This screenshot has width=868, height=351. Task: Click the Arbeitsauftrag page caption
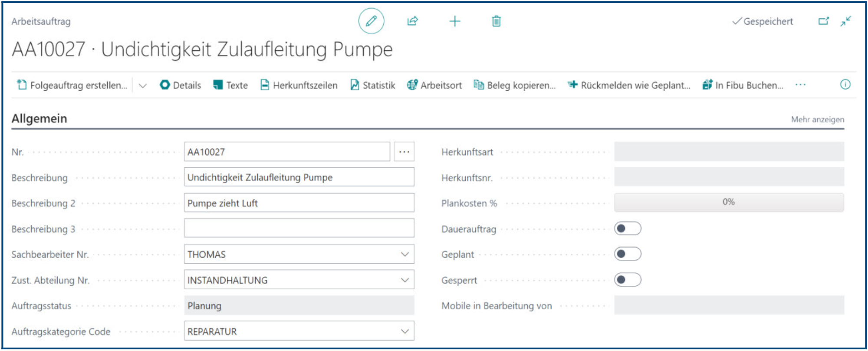click(x=41, y=21)
